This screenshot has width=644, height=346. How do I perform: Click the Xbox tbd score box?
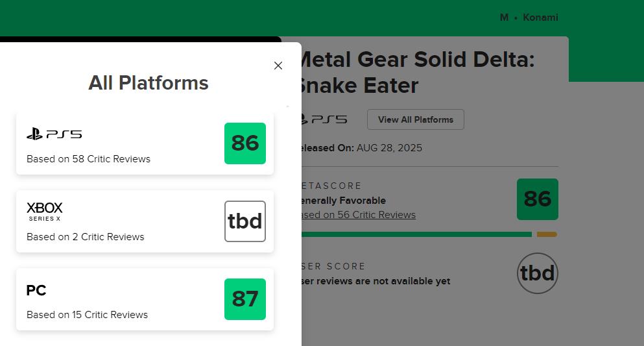tap(245, 221)
